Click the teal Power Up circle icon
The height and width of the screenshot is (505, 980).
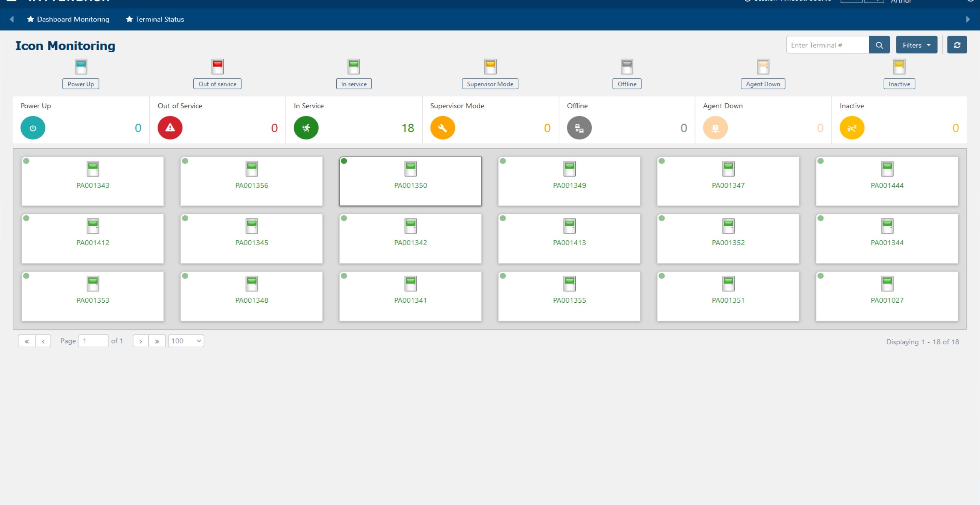point(33,128)
